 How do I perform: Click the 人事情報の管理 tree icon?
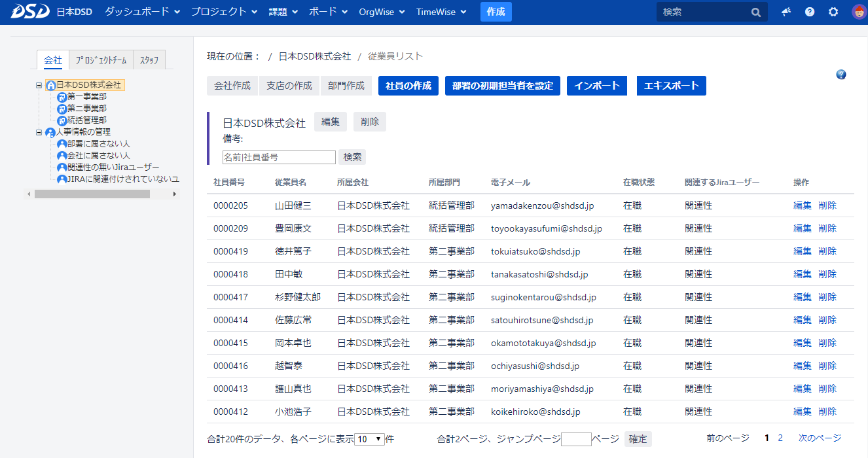[x=50, y=133]
